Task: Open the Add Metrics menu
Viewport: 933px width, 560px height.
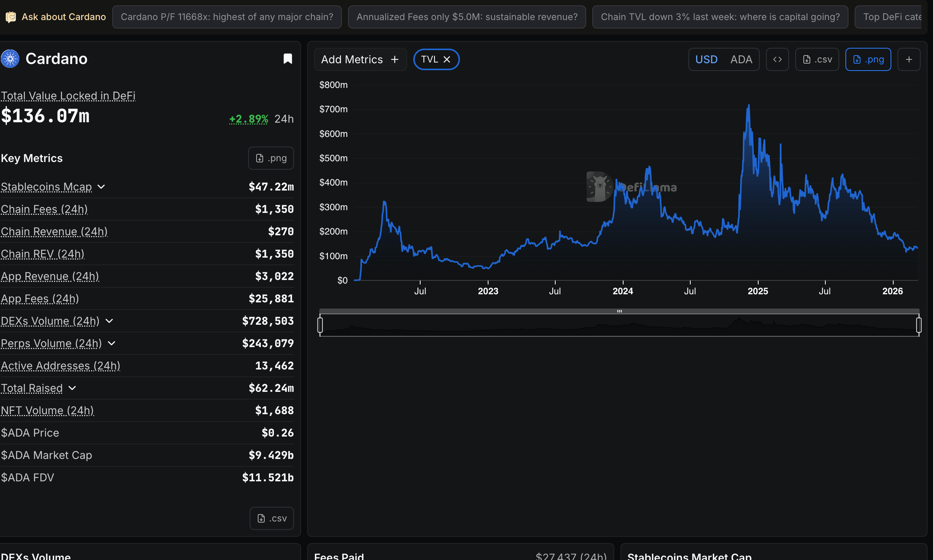Action: point(360,59)
